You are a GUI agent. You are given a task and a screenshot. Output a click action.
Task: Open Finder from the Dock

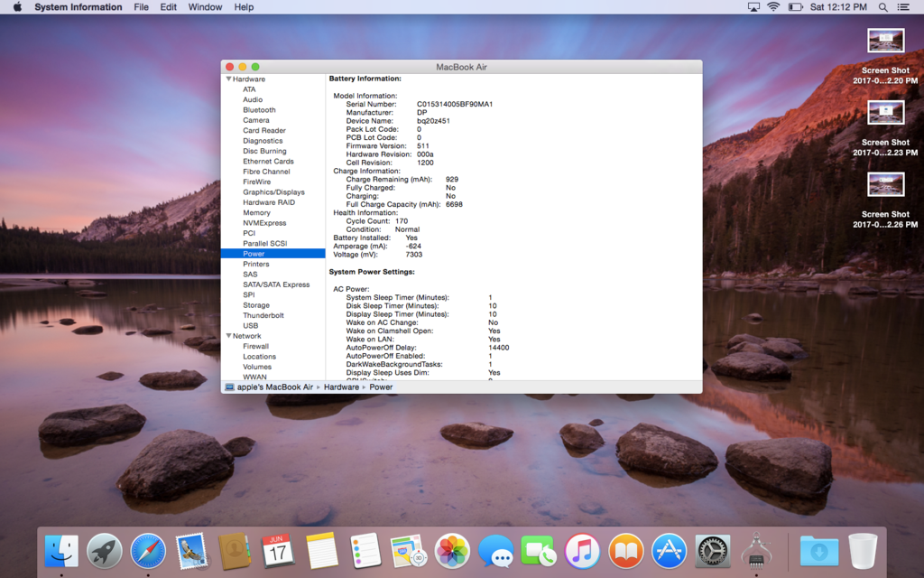point(61,551)
